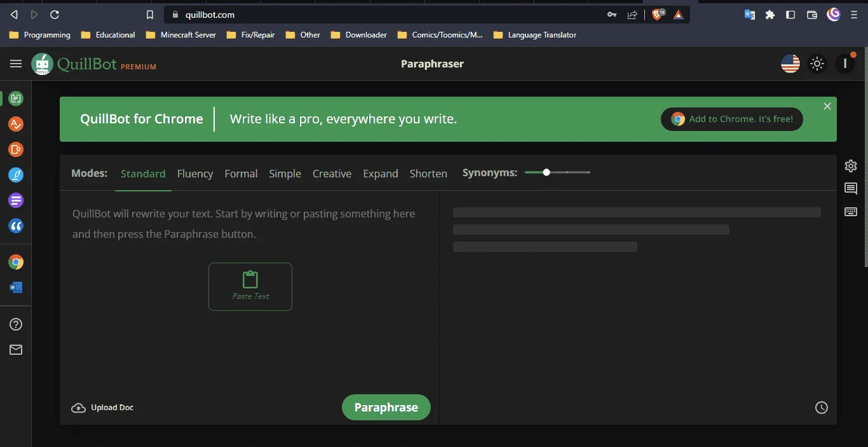Image resolution: width=868 pixels, height=447 pixels.
Task: Open the browser profile swirl avatar
Action: coord(833,14)
